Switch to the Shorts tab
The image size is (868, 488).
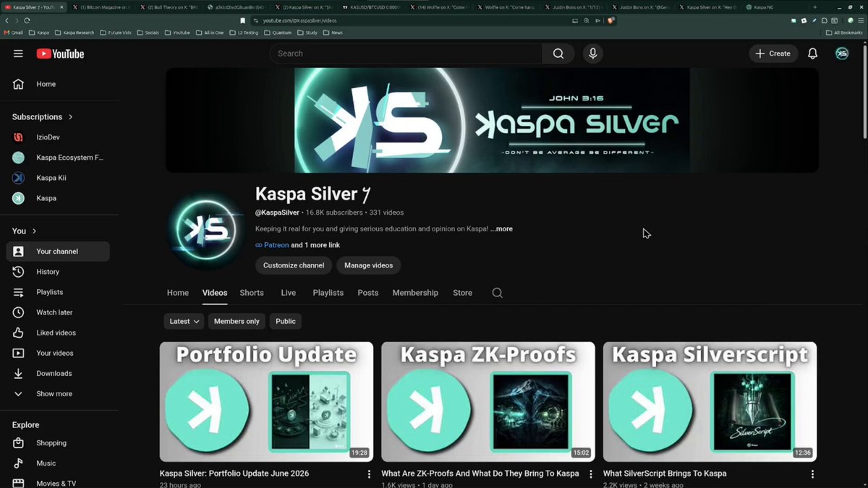(252, 293)
